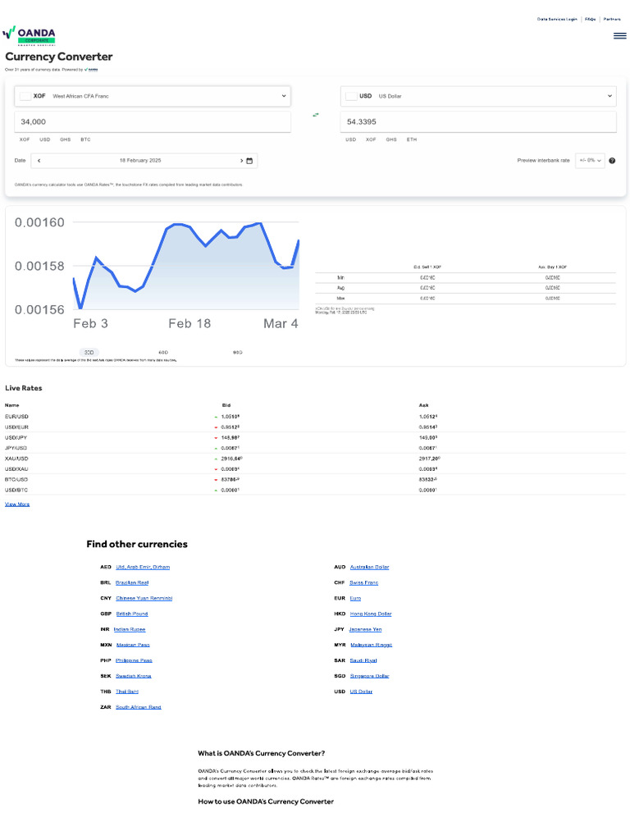Swap currencies with the green arrows icon
The width and height of the screenshot is (630, 840).
click(316, 115)
